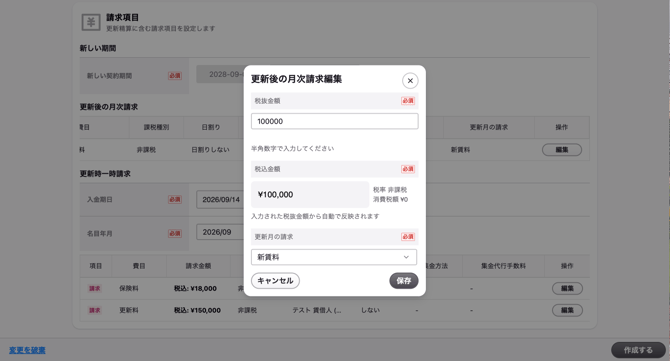Screen dimensions: 670x361
Task: Click the 税込: ¥18,000 amount cell
Action: 195,288
